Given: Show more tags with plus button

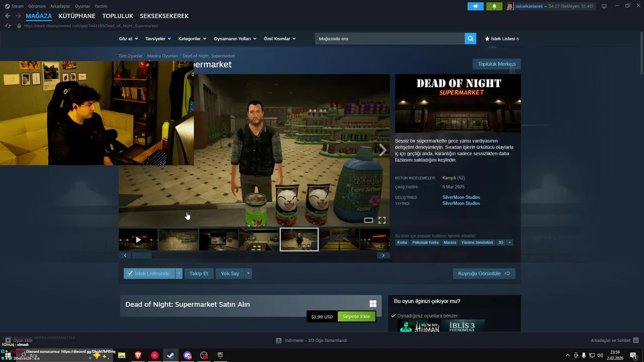Looking at the screenshot, I should pos(510,242).
